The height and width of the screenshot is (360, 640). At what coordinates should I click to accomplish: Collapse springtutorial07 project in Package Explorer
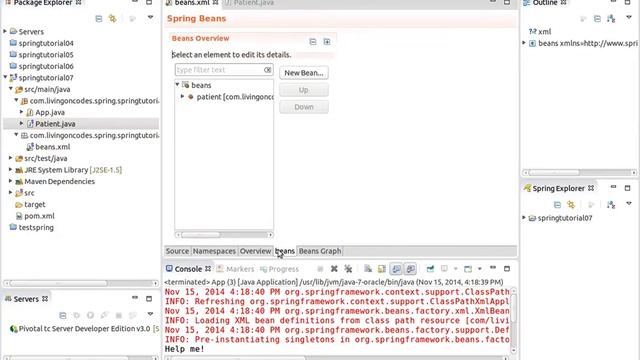pyautogui.click(x=5, y=77)
